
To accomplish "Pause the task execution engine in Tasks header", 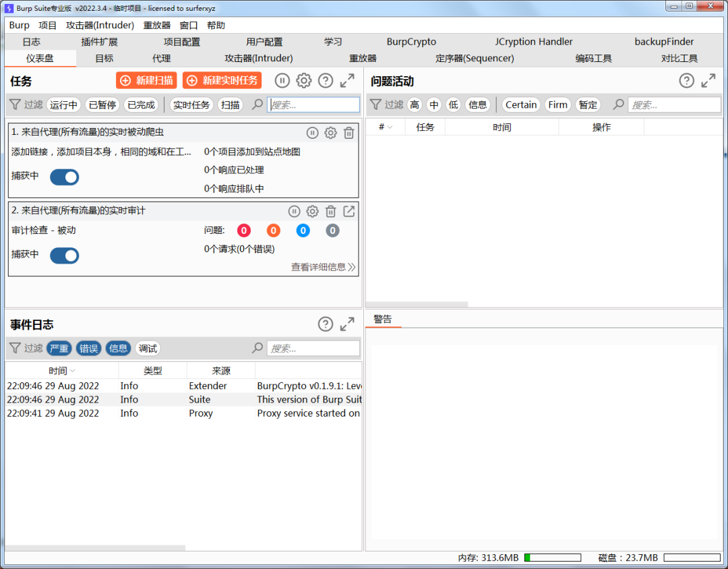I will coord(282,81).
